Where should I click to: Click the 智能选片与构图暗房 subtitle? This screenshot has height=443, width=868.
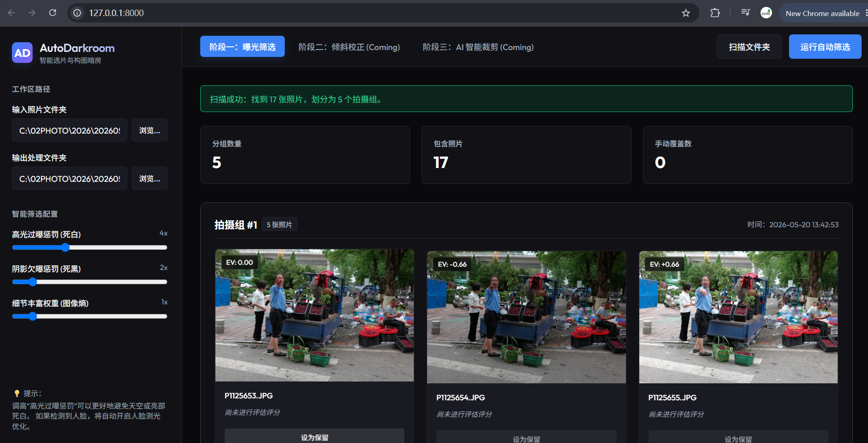pyautogui.click(x=70, y=61)
